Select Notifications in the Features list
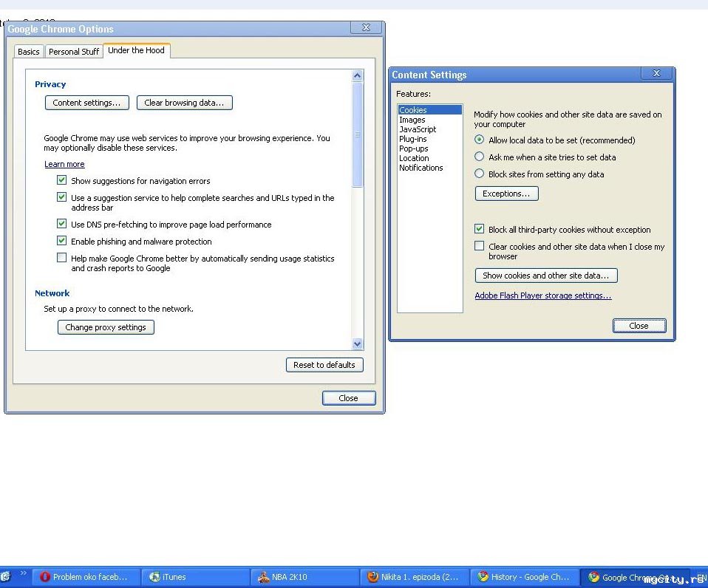 (429, 168)
